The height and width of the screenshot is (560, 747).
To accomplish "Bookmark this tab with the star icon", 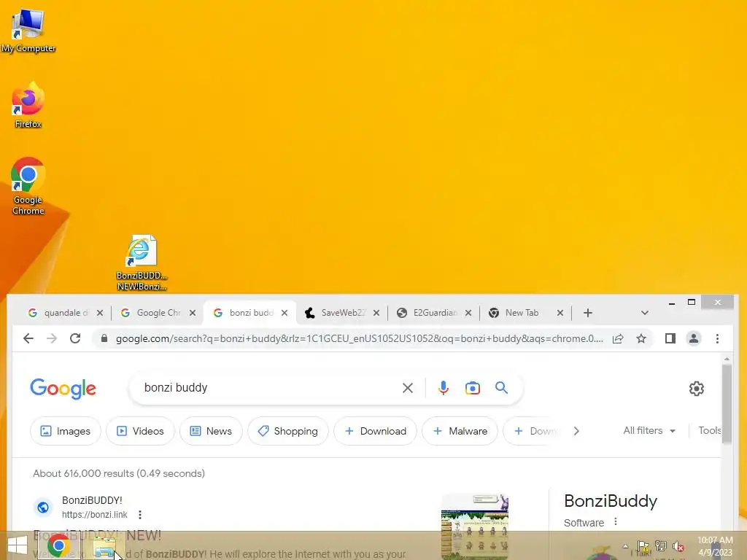I will click(641, 338).
